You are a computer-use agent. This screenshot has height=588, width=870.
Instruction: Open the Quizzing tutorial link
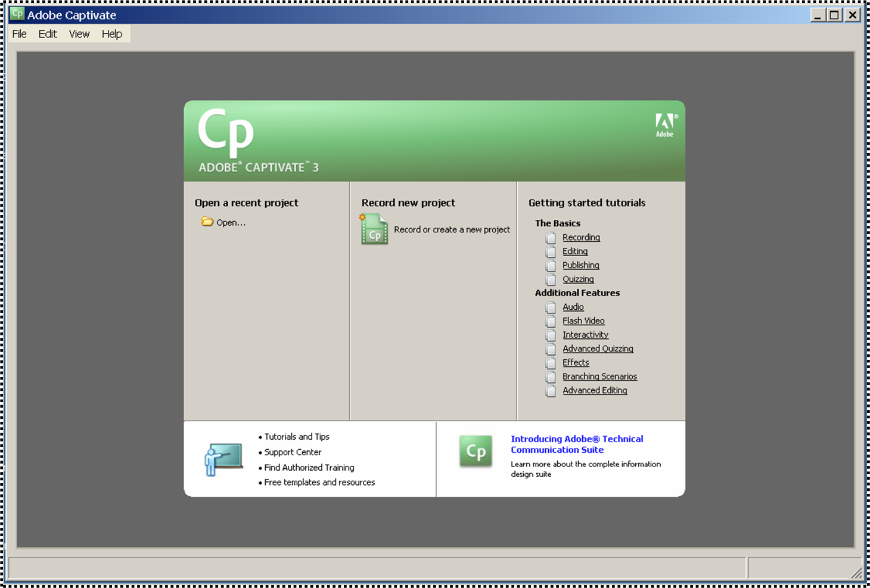pyautogui.click(x=578, y=279)
